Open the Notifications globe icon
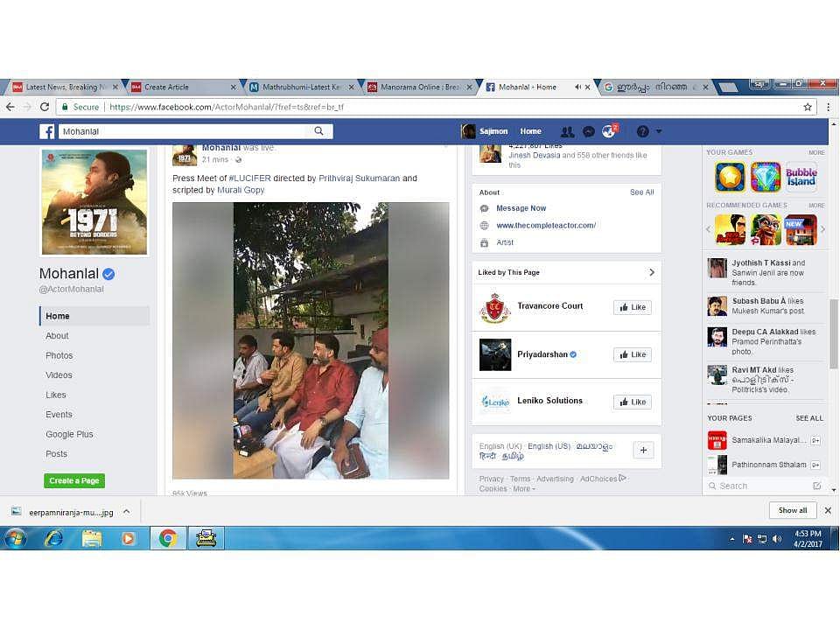 609,131
